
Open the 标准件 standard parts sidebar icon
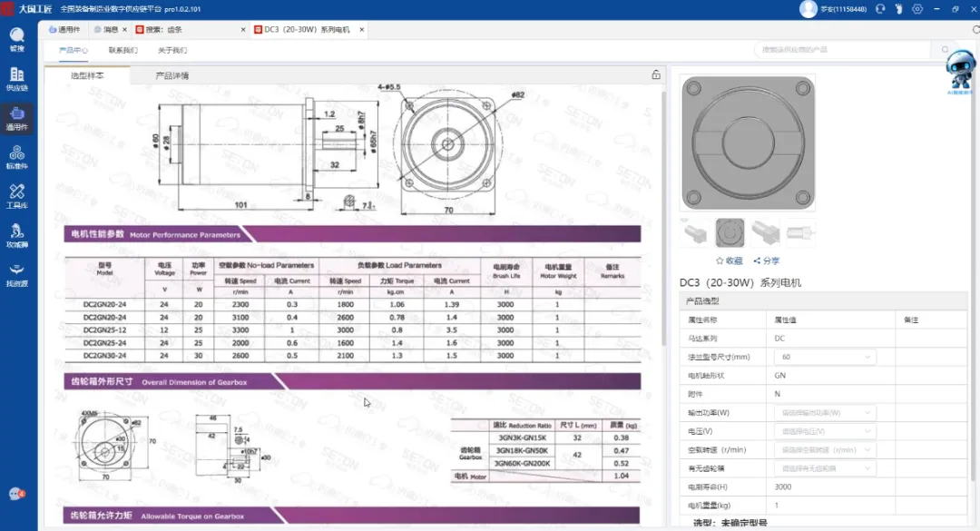coord(17,157)
